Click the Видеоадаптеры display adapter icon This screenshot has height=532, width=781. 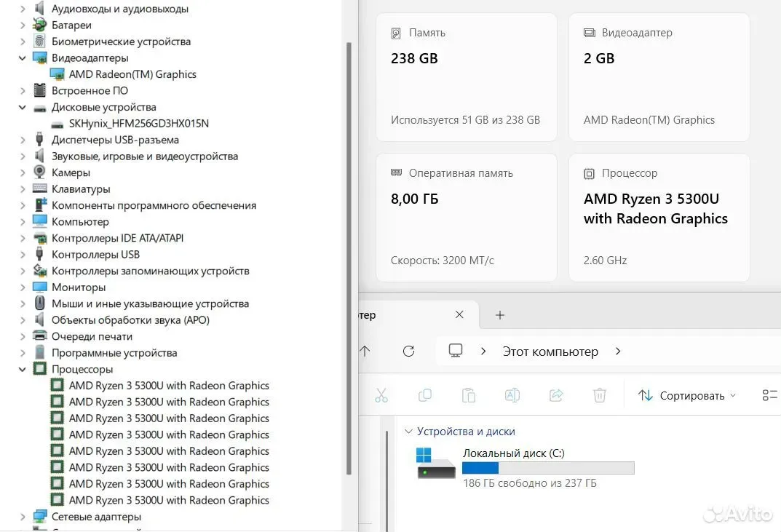pyautogui.click(x=39, y=57)
